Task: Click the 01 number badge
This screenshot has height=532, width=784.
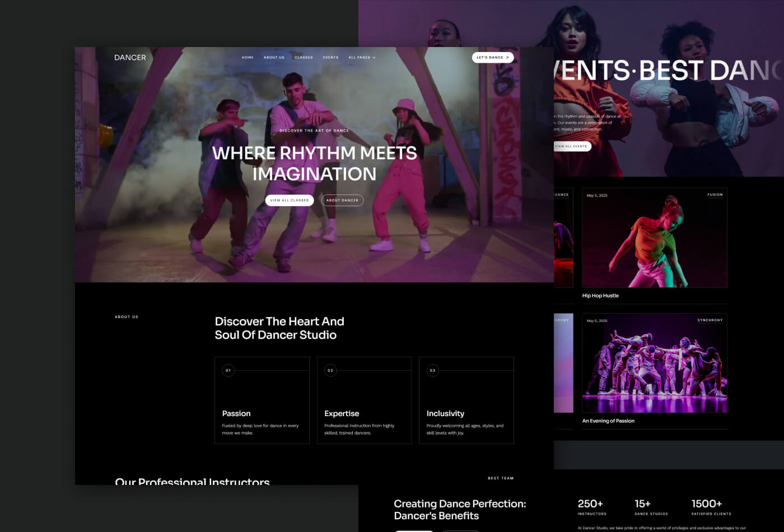Action: click(228, 370)
